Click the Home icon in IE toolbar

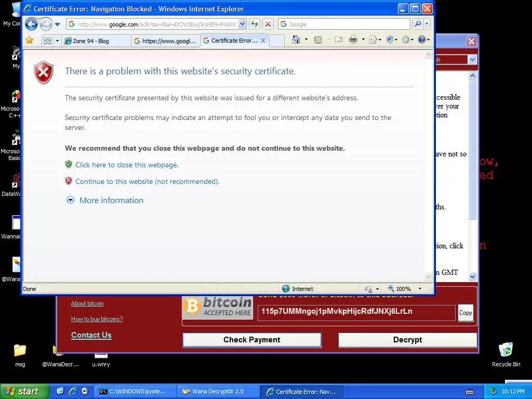pos(296,39)
